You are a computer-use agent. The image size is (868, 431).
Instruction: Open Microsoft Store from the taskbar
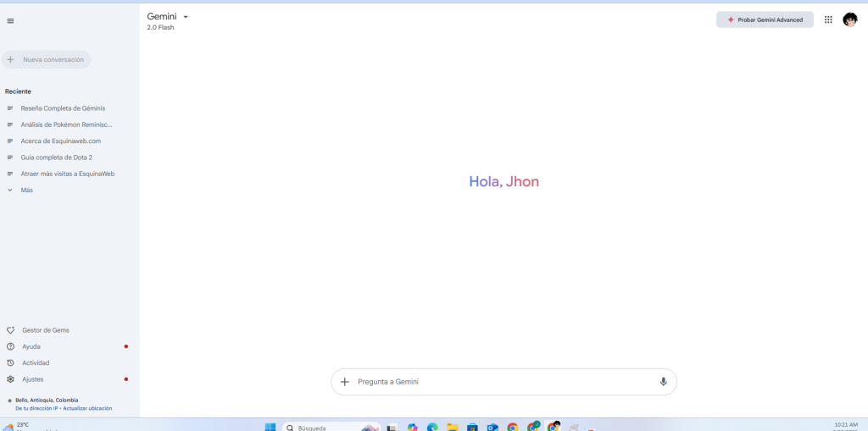472,427
